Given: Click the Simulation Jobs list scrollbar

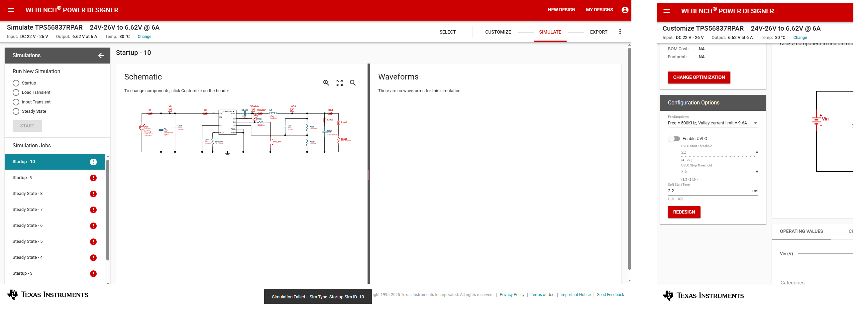Looking at the screenshot, I should coord(108,210).
